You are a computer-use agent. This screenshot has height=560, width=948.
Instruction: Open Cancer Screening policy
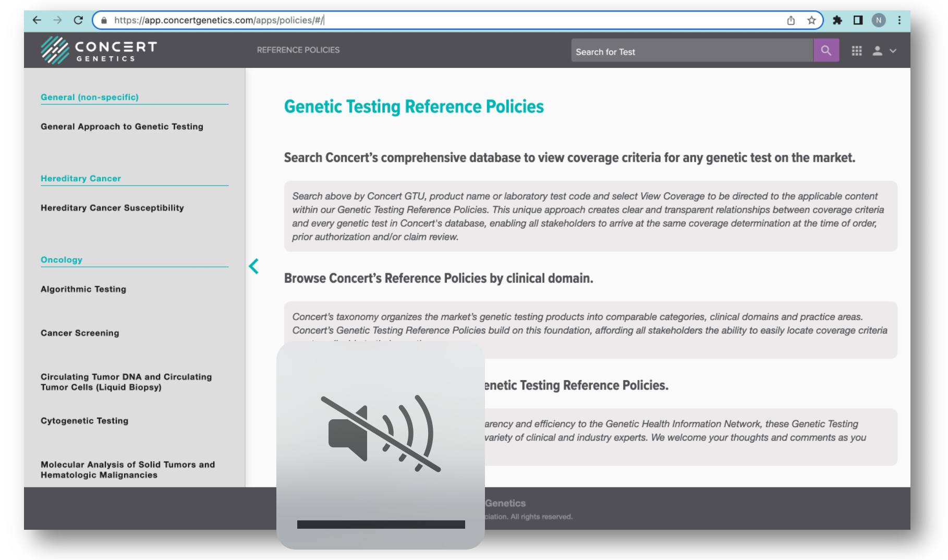click(x=80, y=333)
